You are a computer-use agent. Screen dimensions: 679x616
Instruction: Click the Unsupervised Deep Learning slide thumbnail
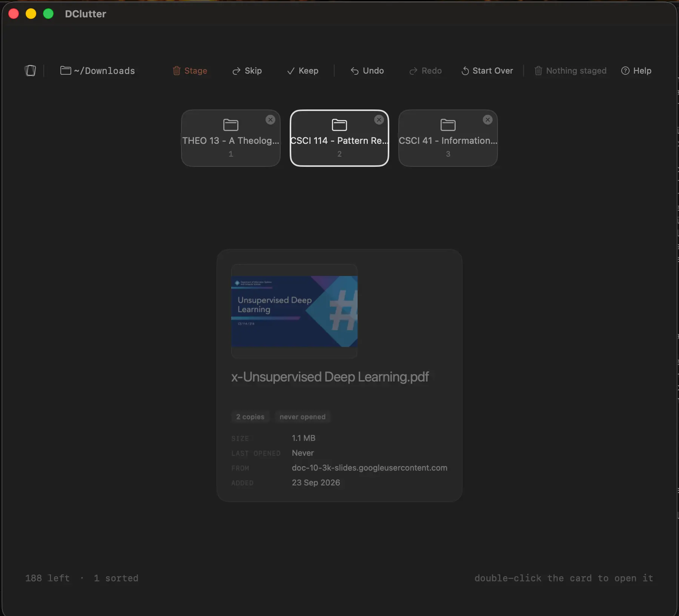pyautogui.click(x=294, y=311)
